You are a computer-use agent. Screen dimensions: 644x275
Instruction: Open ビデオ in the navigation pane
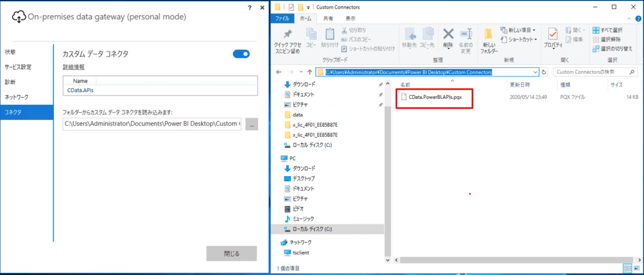coord(298,208)
